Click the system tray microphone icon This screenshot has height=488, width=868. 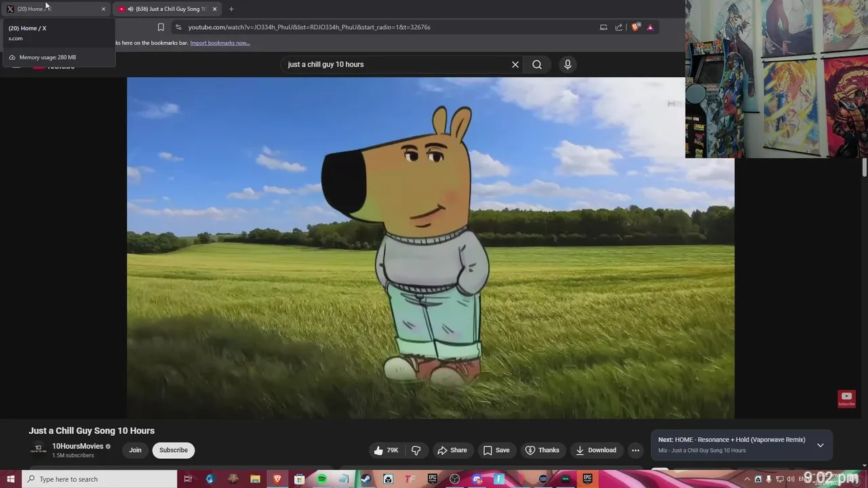768,479
